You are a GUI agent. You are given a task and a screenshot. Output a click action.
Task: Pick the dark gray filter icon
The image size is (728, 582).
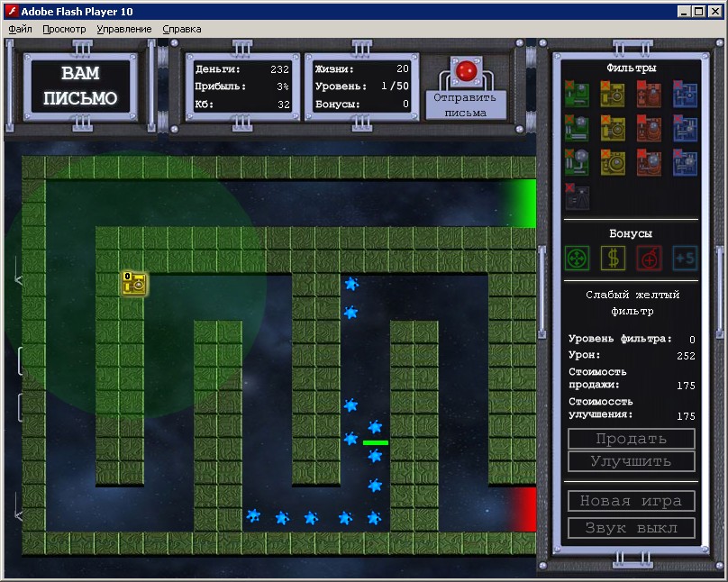pyautogui.click(x=577, y=196)
